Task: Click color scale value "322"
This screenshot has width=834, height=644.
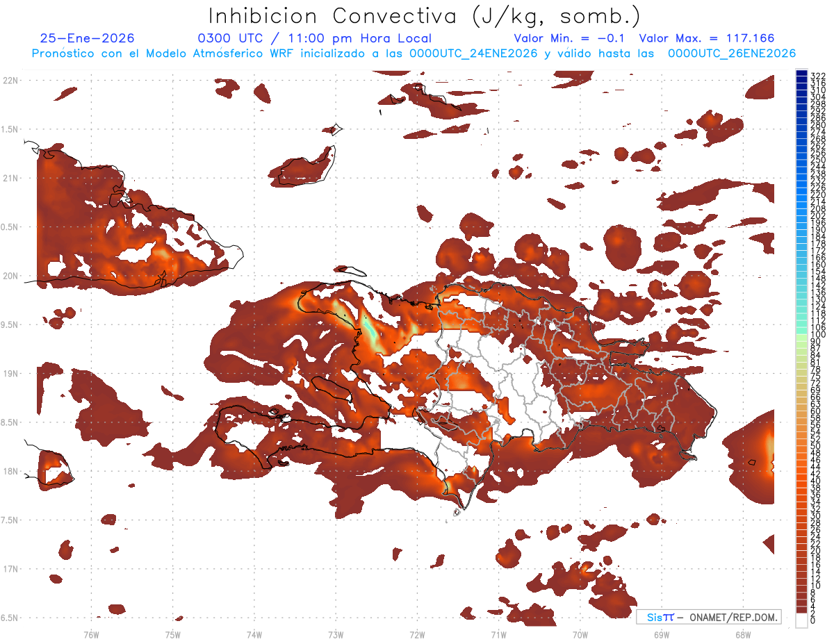Action: [817, 76]
